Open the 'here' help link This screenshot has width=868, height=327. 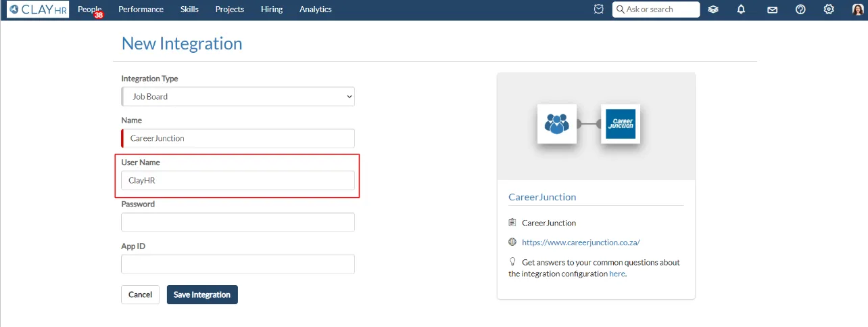pyautogui.click(x=617, y=274)
